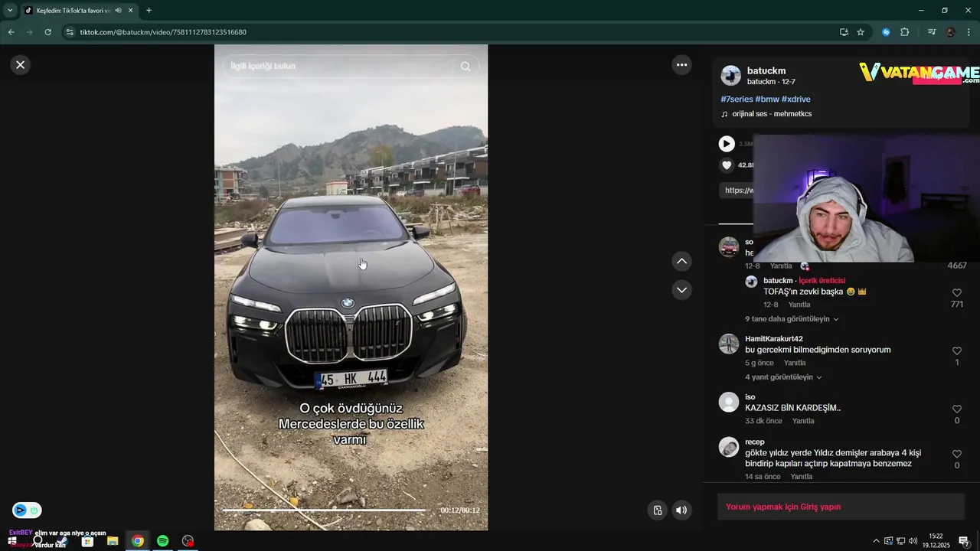Open HamitKarakurt42 commenter avatar

(729, 344)
